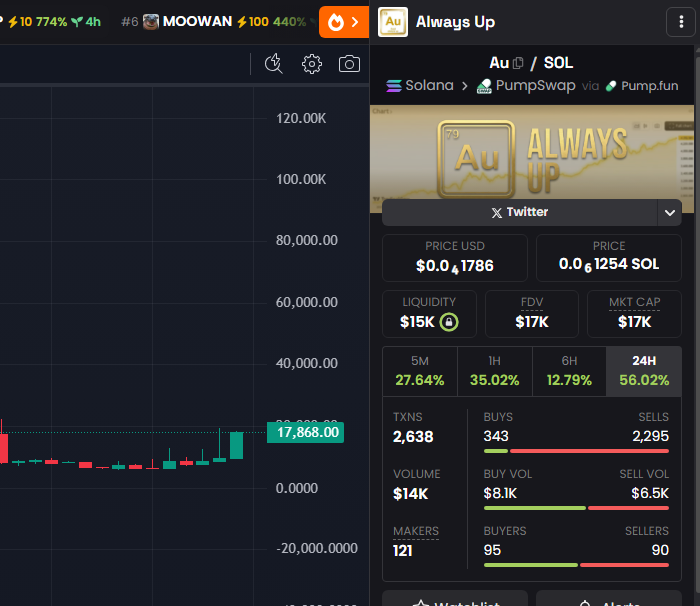The width and height of the screenshot is (700, 606).
Task: Click the buys versus sells ratio bar
Action: [x=576, y=451]
